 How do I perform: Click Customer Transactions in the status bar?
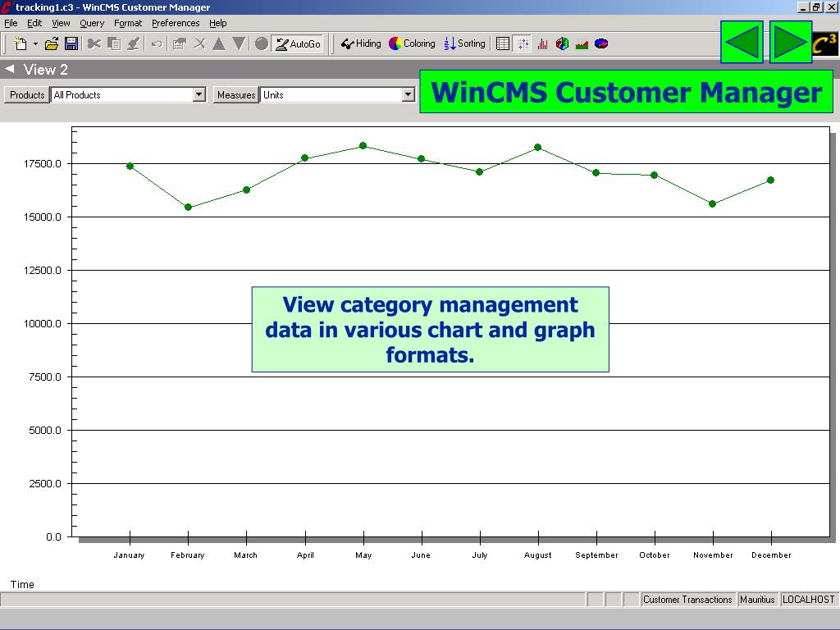(687, 600)
